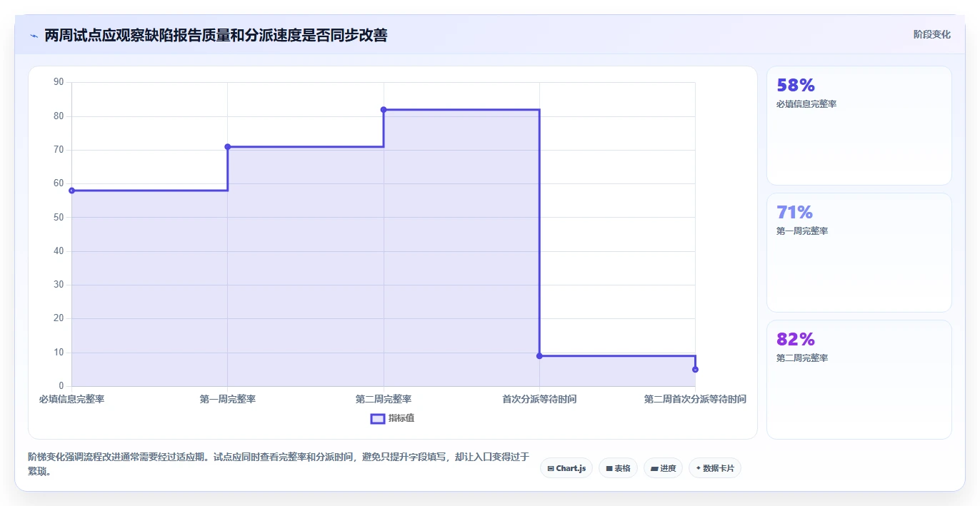Click the 数据卡片 tag pill
Viewport: 980px width, 506px height.
715,468
